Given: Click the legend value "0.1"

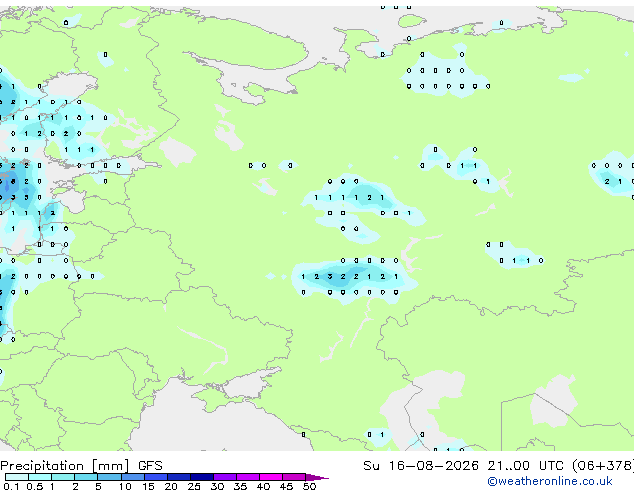Looking at the screenshot, I should click(x=12, y=486).
